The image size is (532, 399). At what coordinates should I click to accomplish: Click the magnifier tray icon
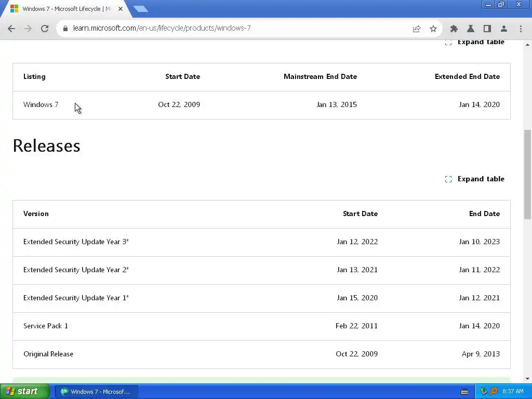[x=494, y=392]
